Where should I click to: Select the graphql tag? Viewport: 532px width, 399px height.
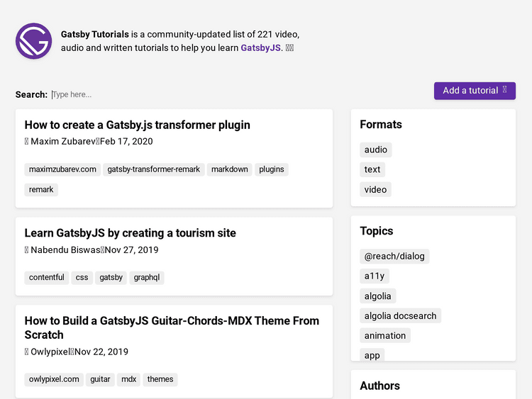pos(147,277)
